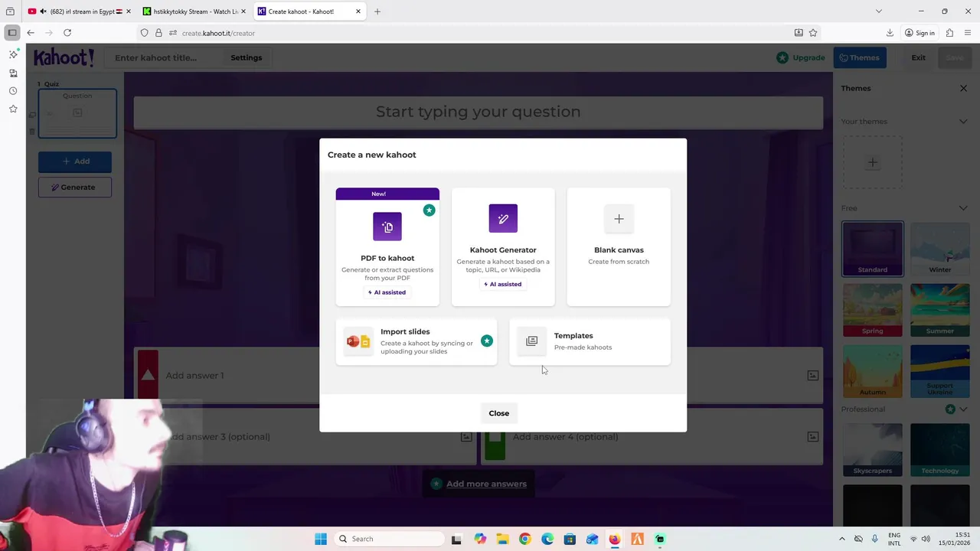Switch to the hstikkytokky Stream tab
This screenshot has height=551, width=980.
[195, 11]
